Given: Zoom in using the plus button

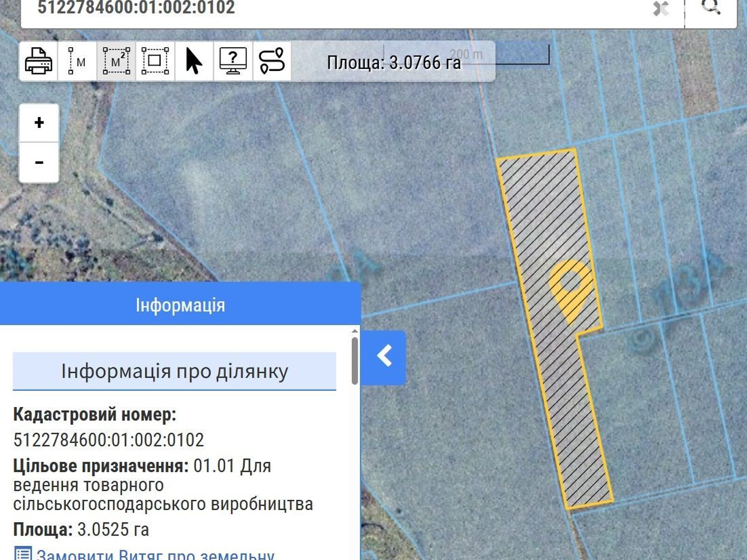Looking at the screenshot, I should click(x=38, y=122).
